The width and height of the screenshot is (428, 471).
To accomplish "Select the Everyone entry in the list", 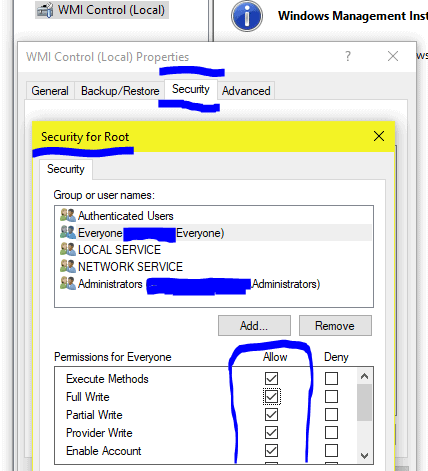I will (213, 233).
